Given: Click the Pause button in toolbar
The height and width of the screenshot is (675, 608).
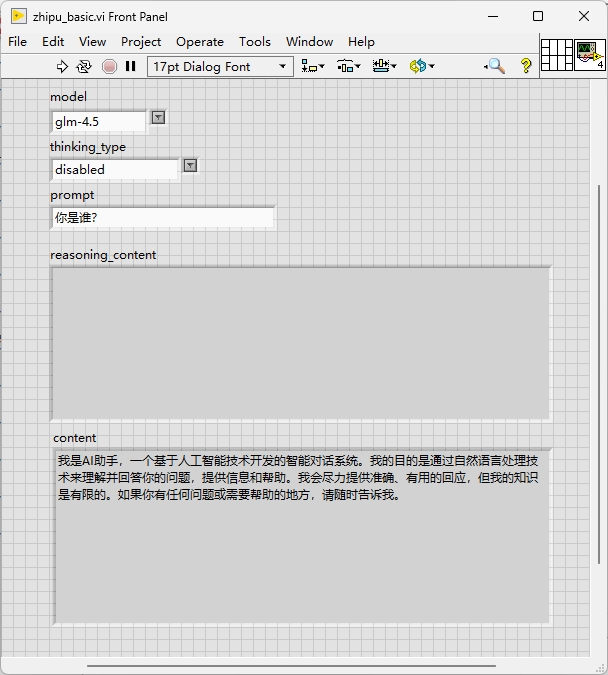Looking at the screenshot, I should 130,66.
